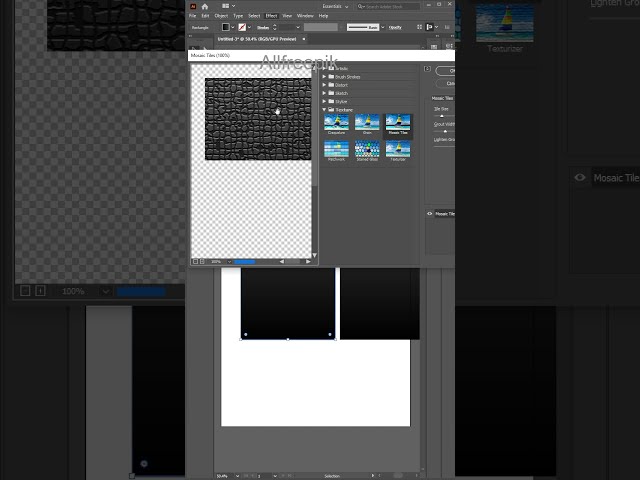Expand the Artistic filter folder
This screenshot has width=640, height=480.
(324, 69)
